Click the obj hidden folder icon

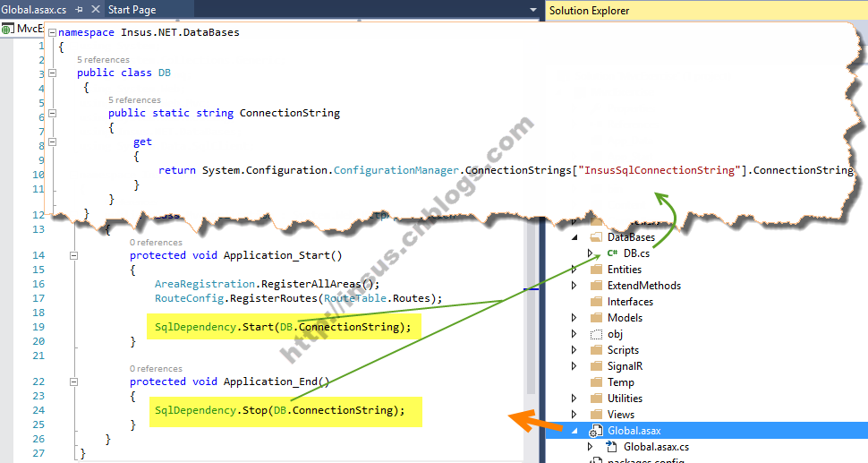click(596, 334)
